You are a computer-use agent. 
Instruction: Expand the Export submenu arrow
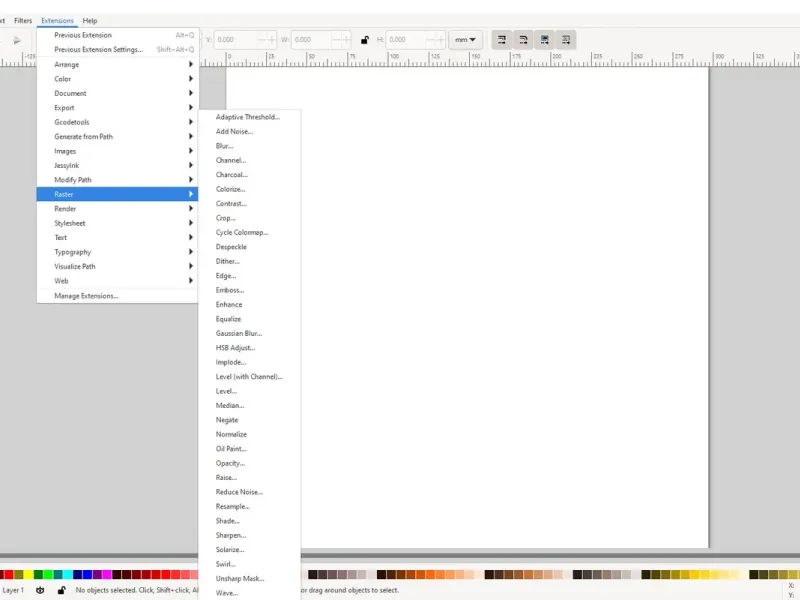point(191,108)
